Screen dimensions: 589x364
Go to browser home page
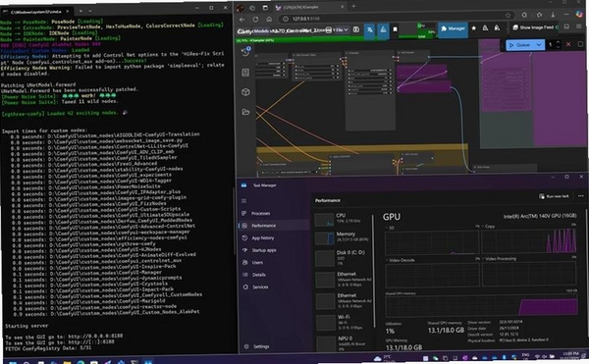click(269, 20)
